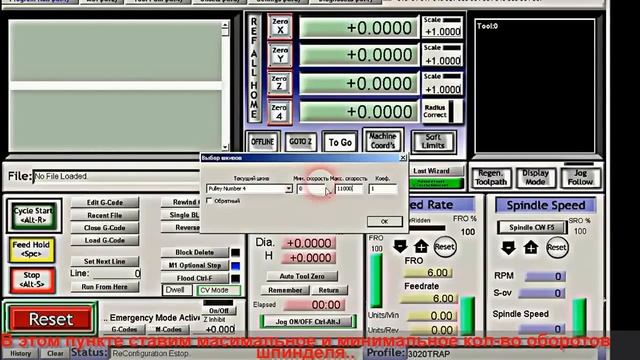Toggle Jog Follow
The width and height of the screenshot is (640, 360).
(x=580, y=178)
